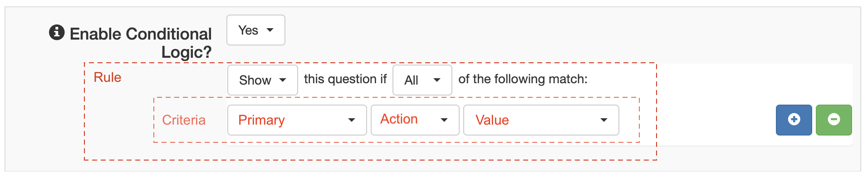Click the caret arrow in the Value selector
Viewport: 868px width, 176px height.
604,120
